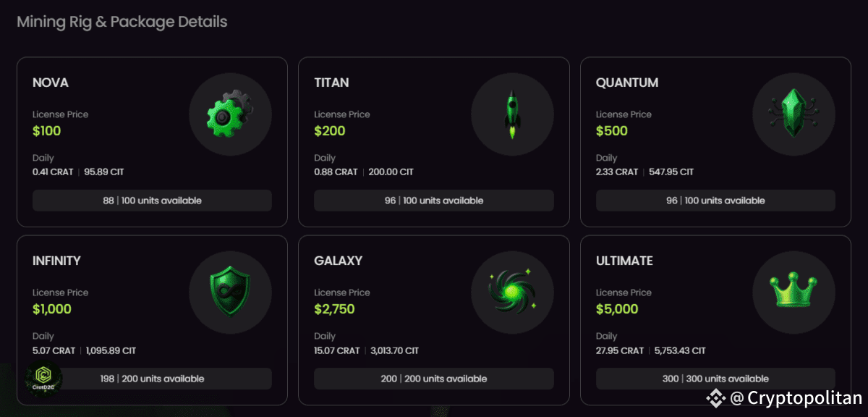Select the 88 | 100 units available bar

coord(152,201)
